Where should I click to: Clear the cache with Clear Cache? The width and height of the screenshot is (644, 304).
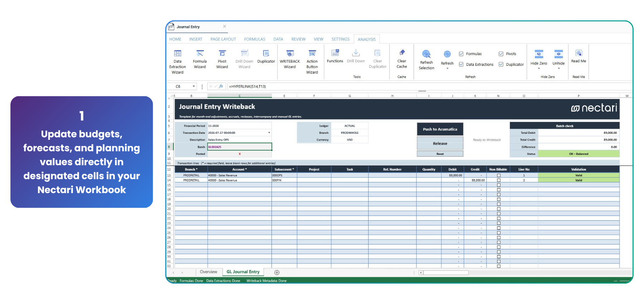click(402, 59)
